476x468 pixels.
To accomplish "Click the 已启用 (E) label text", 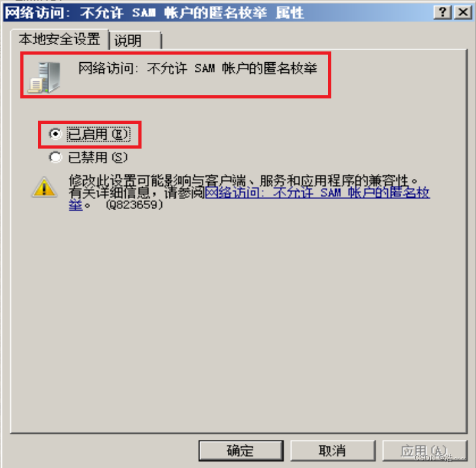I will 98,134.
